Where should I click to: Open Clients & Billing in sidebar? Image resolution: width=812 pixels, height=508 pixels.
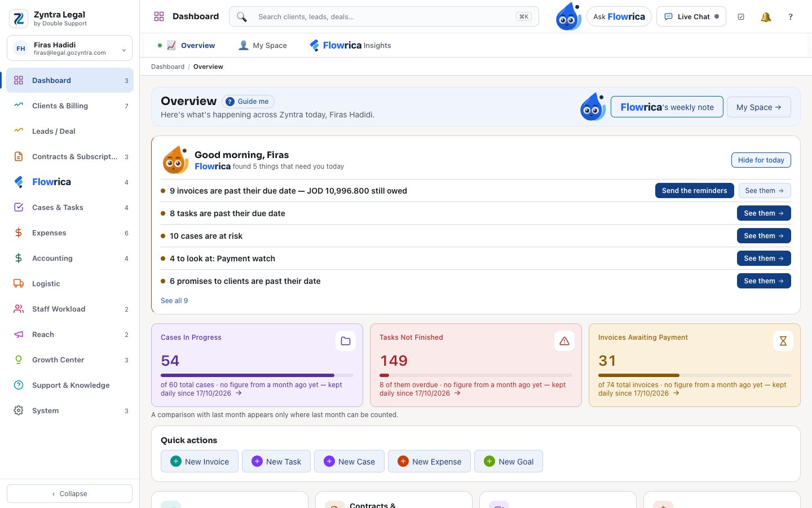click(70, 106)
